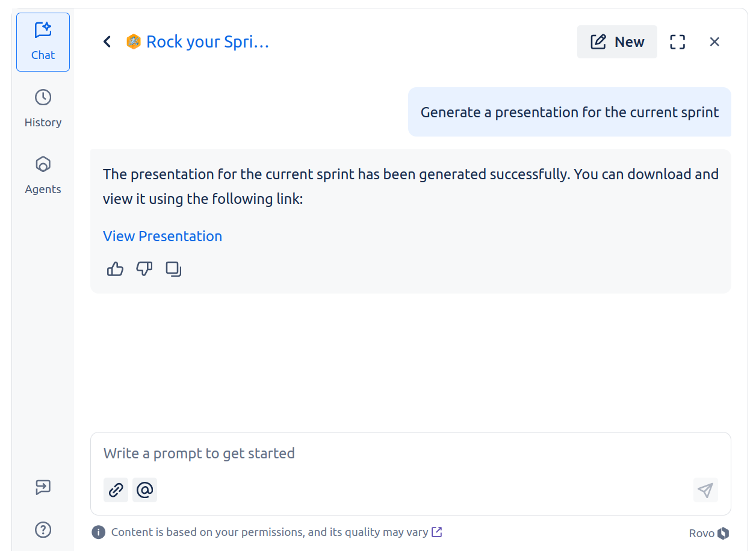Attach a link using the paperclip icon

116,490
